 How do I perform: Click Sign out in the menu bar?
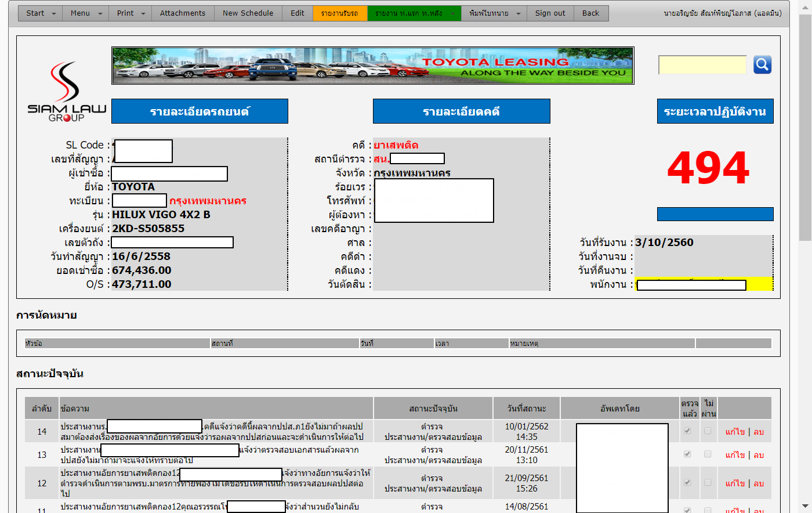pos(550,13)
